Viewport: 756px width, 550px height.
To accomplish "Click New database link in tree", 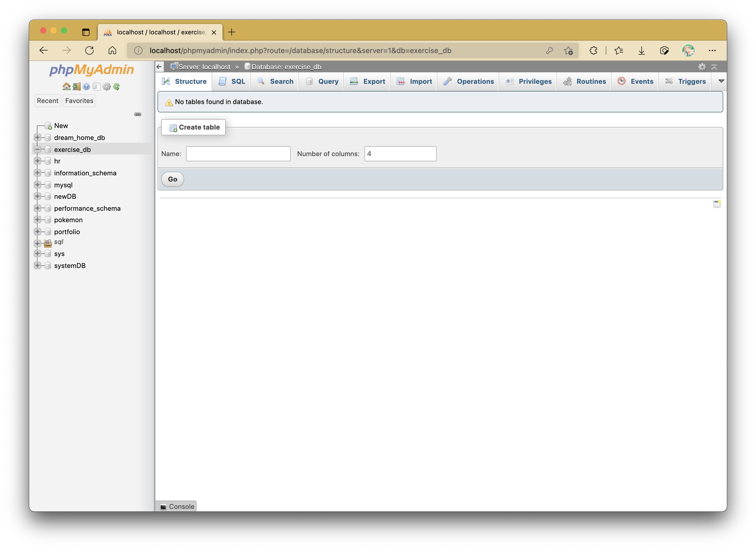I will 61,126.
